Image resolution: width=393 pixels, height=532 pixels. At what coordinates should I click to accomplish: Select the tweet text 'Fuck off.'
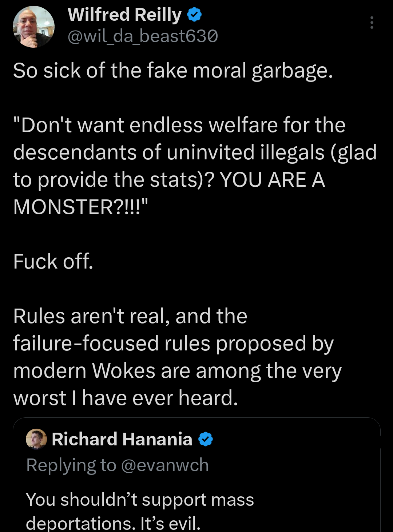pyautogui.click(x=53, y=261)
